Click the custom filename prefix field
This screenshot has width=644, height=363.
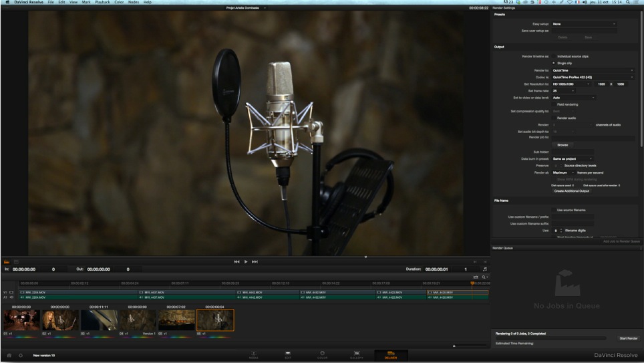coord(572,217)
